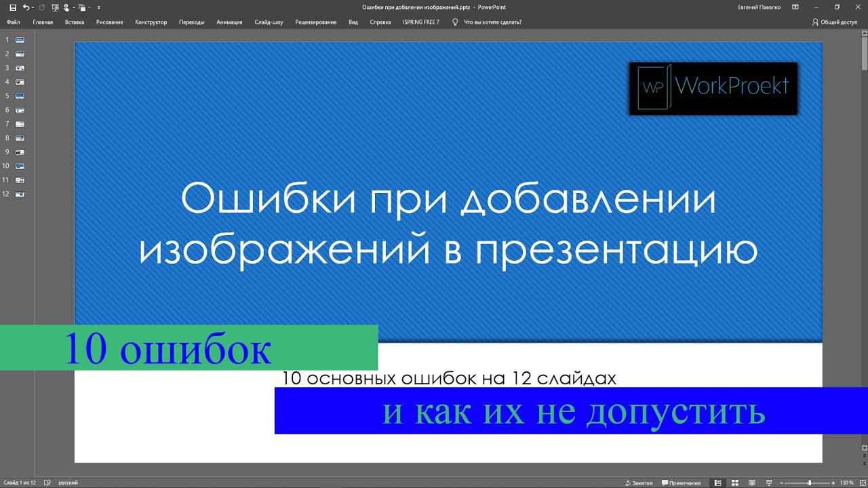Viewport: 868px width, 488px height.
Task: Select slide 6 thumbnail in the slide panel
Action: pyautogui.click(x=20, y=110)
